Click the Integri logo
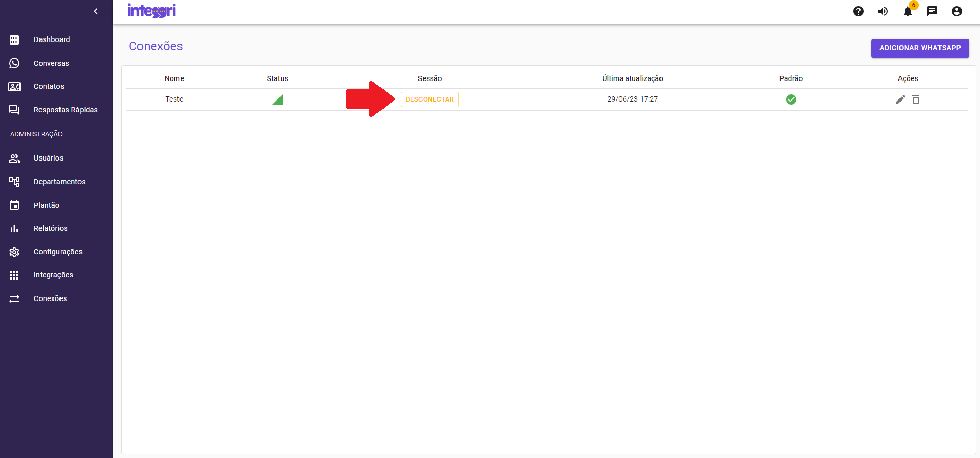The height and width of the screenshot is (458, 980). [151, 11]
